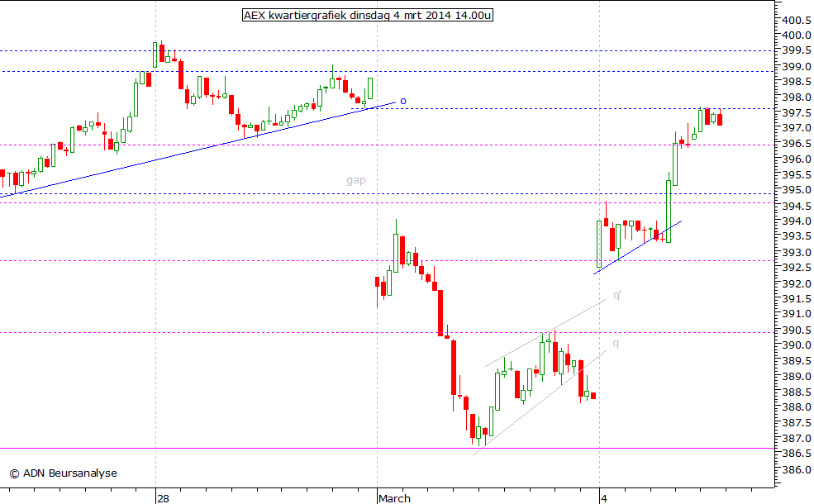Click the '392.5' price axis value
The image size is (814, 504).
coord(797,268)
